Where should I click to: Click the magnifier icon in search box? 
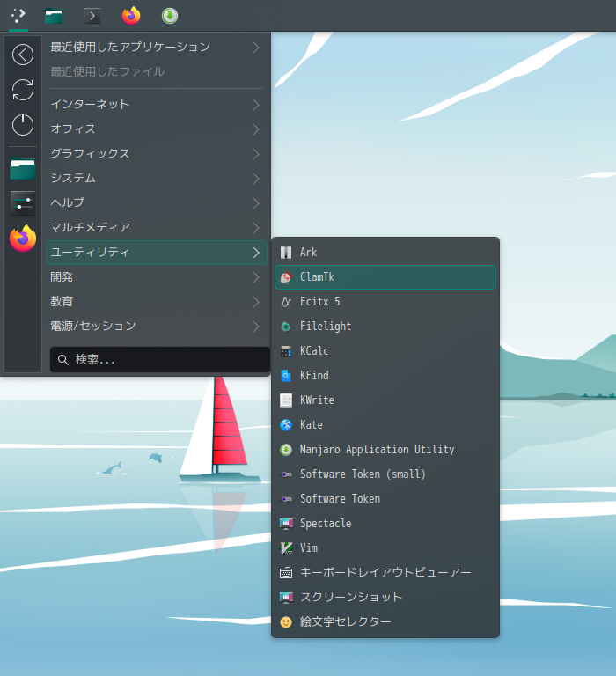(x=63, y=359)
